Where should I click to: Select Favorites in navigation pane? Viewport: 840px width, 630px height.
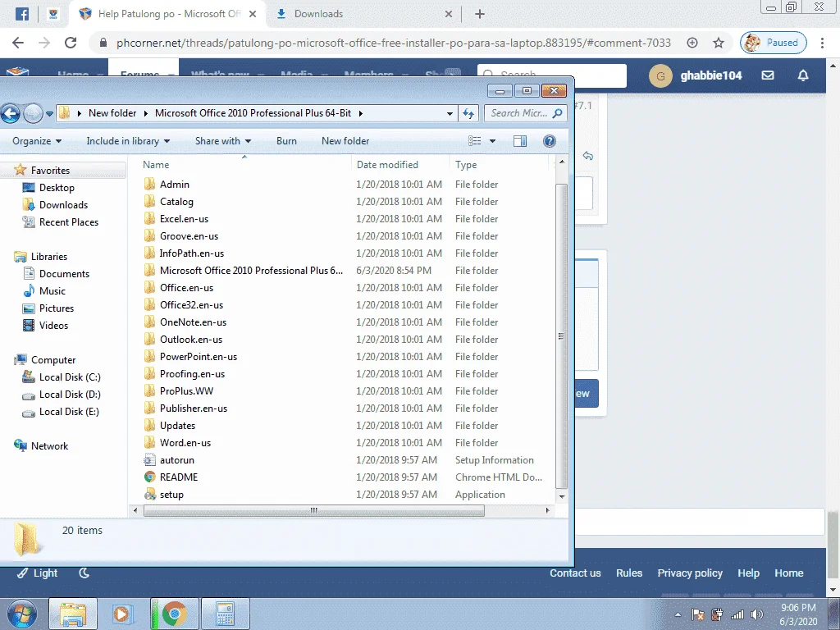click(x=50, y=171)
